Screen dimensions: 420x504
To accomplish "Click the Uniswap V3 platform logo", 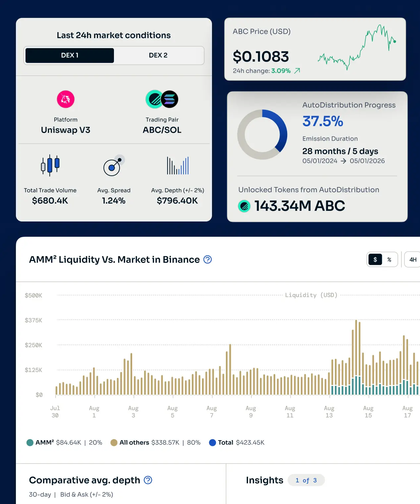I will click(66, 99).
